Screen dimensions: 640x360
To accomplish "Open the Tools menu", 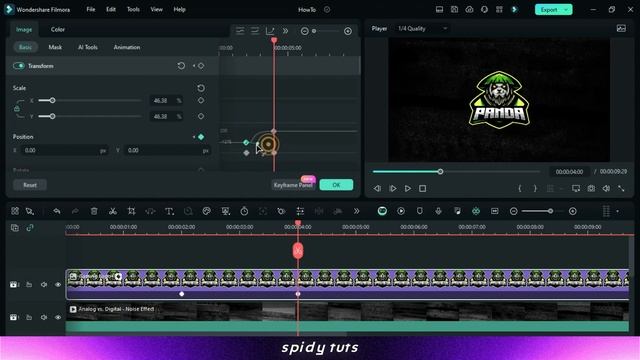I will click(133, 9).
